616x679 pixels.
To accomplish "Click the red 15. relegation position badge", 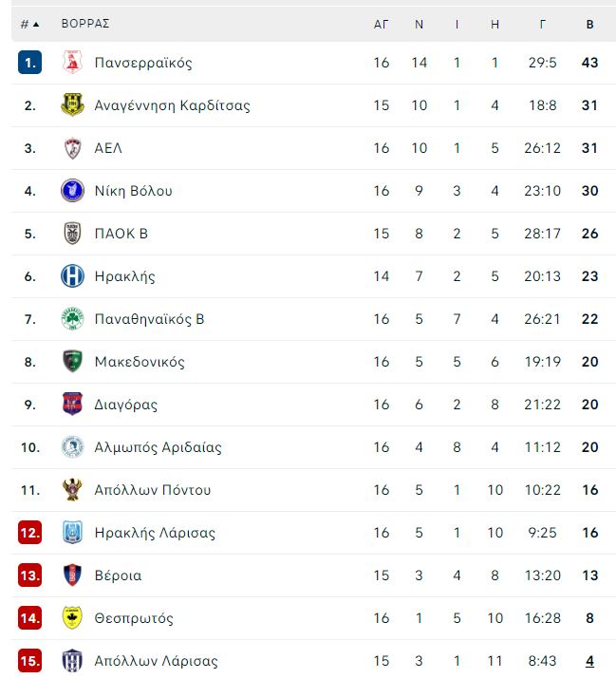I will click(x=29, y=661).
